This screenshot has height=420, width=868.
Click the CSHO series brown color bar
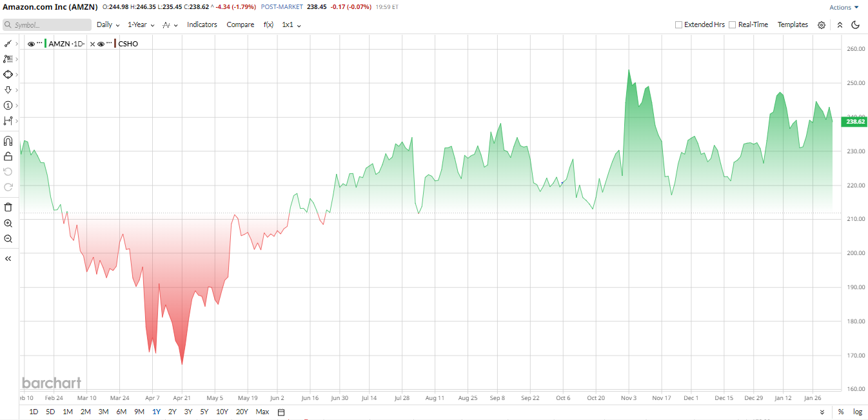coord(115,44)
